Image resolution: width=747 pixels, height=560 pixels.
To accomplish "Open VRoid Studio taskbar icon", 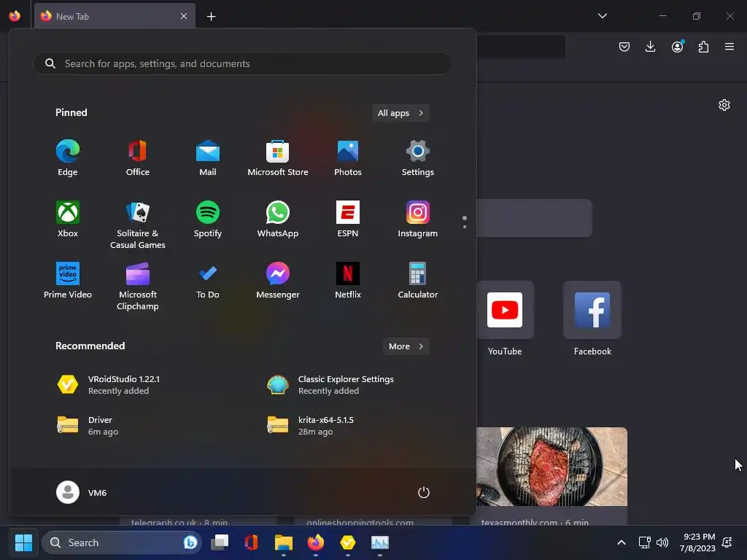I will pos(348,542).
